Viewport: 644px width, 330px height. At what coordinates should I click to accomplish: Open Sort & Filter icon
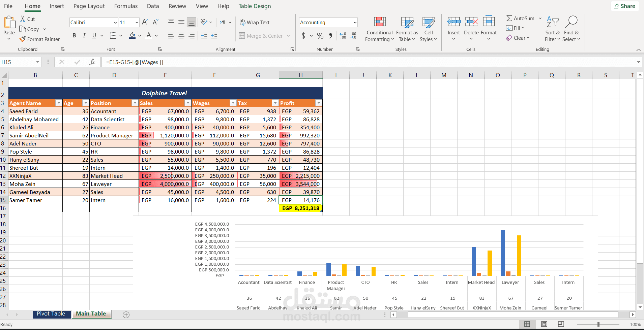pyautogui.click(x=553, y=22)
